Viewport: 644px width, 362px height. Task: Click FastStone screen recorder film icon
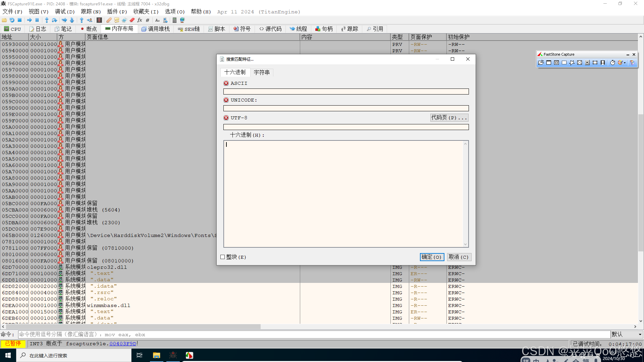pyautogui.click(x=603, y=63)
